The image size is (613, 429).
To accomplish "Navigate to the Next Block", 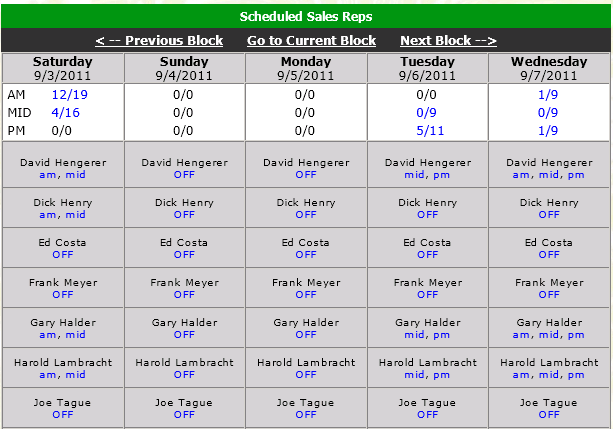I will [448, 41].
